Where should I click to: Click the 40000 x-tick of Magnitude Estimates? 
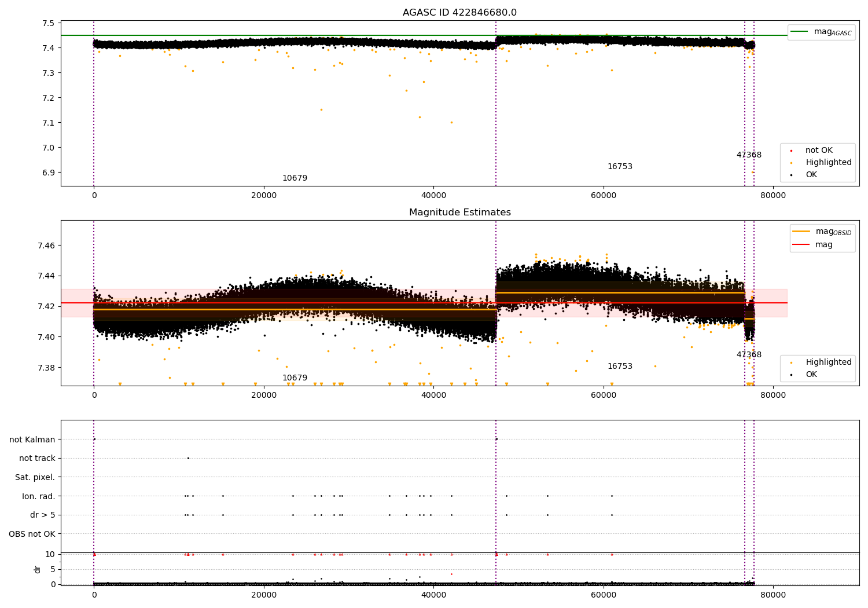pos(433,395)
